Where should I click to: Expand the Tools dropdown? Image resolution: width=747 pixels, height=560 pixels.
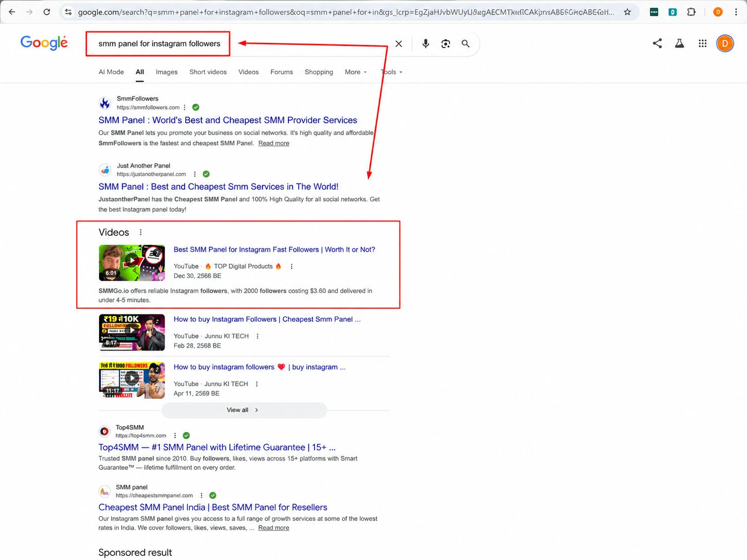coord(392,72)
